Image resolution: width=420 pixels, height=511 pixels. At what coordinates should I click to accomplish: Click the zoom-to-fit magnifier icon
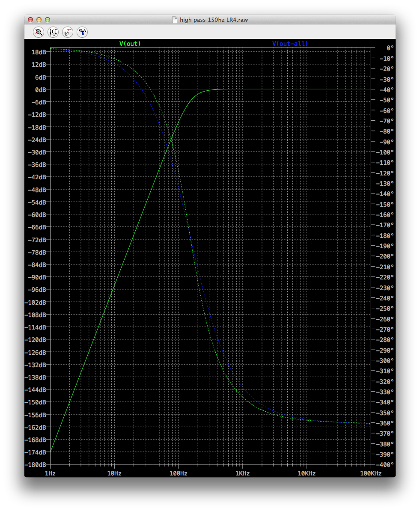(39, 32)
